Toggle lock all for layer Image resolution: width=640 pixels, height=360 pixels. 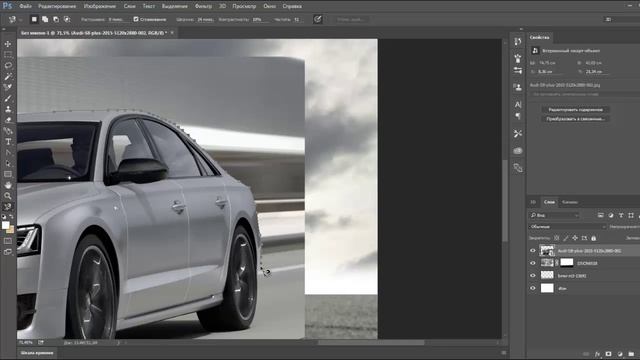click(x=594, y=238)
